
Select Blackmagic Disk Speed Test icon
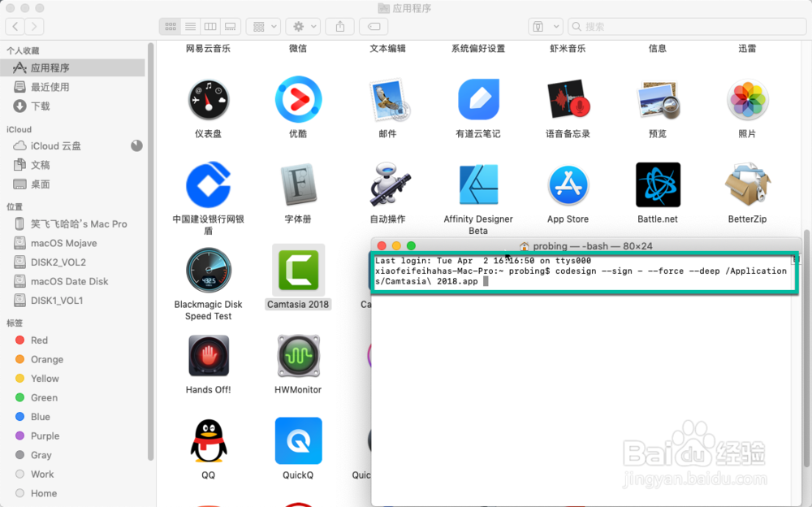coord(208,270)
